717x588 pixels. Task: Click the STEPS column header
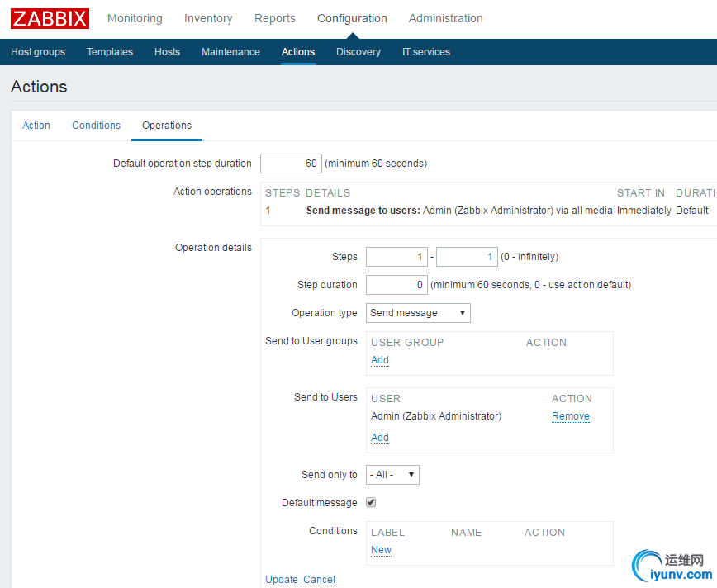pyautogui.click(x=283, y=193)
